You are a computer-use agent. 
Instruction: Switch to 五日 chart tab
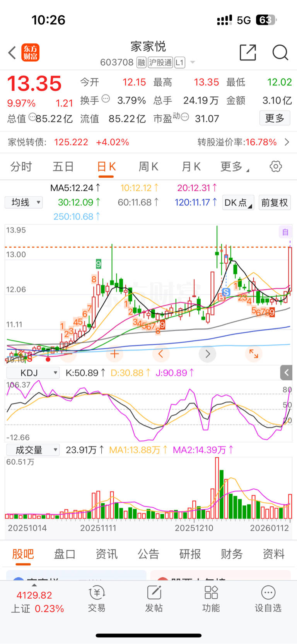click(63, 167)
